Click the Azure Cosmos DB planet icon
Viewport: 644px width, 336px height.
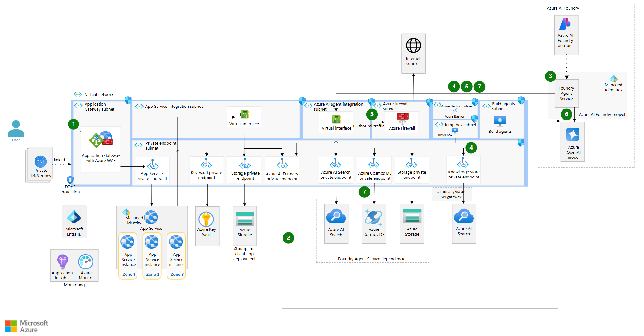pyautogui.click(x=374, y=218)
